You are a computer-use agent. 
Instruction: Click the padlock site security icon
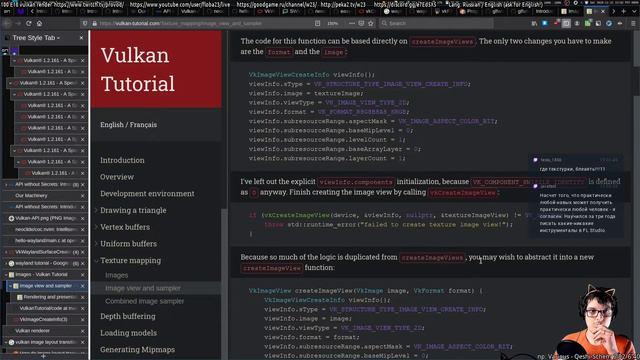(94, 23)
